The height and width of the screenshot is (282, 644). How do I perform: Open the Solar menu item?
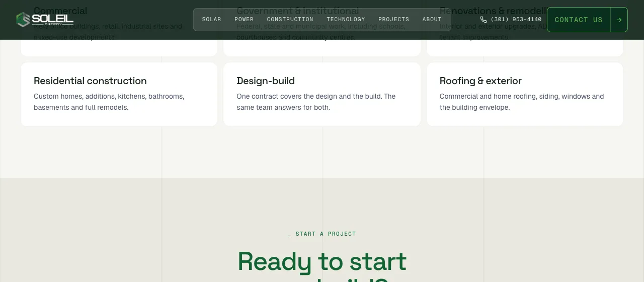click(212, 20)
